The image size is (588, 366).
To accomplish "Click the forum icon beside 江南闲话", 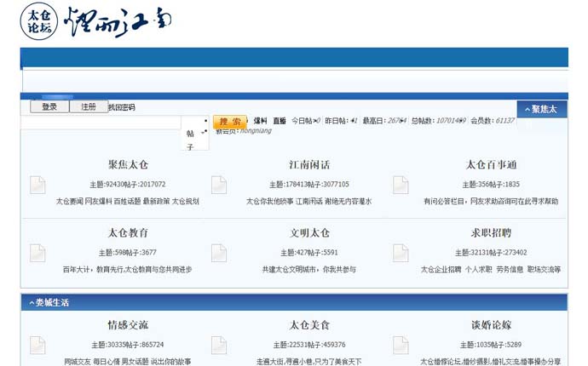I will [x=219, y=185].
